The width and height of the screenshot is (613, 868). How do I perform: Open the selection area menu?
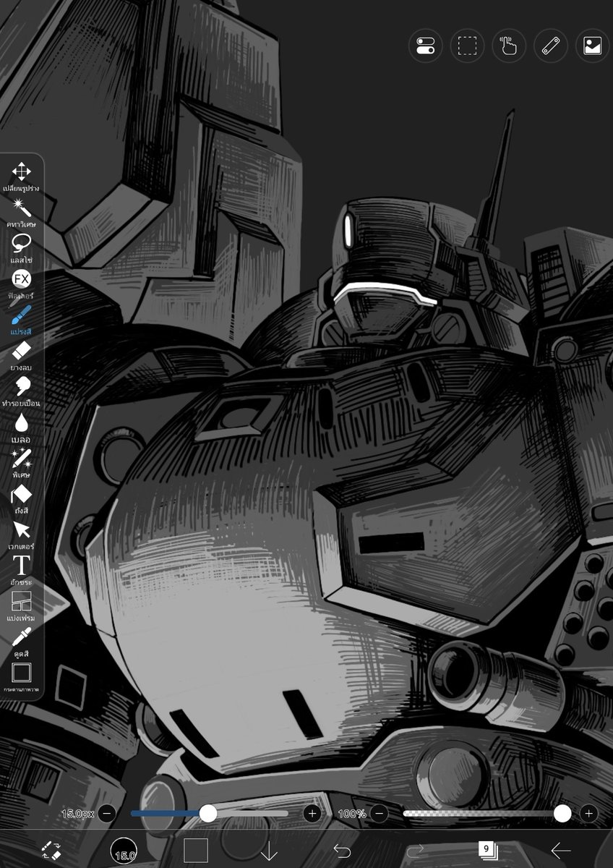(467, 46)
